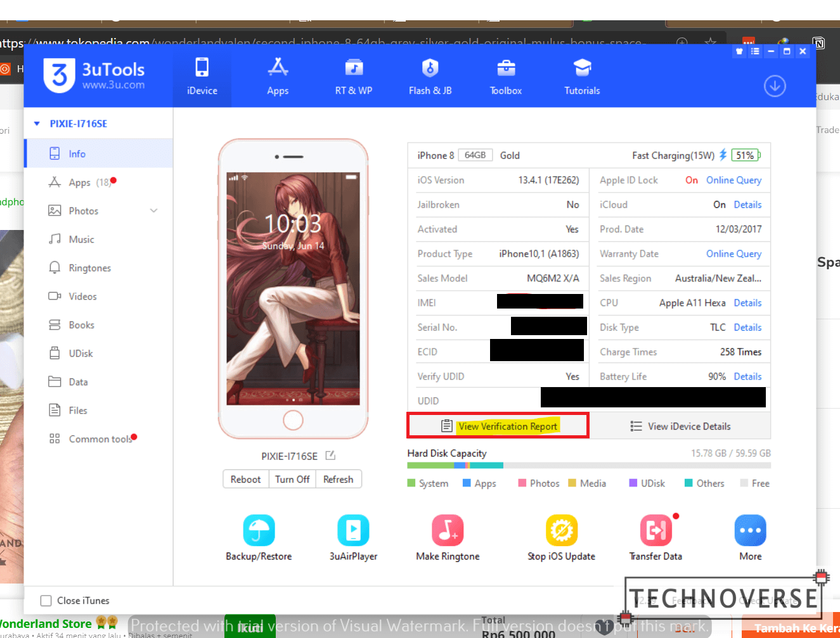Click the More features icon
The image size is (840, 638).
pos(750,531)
